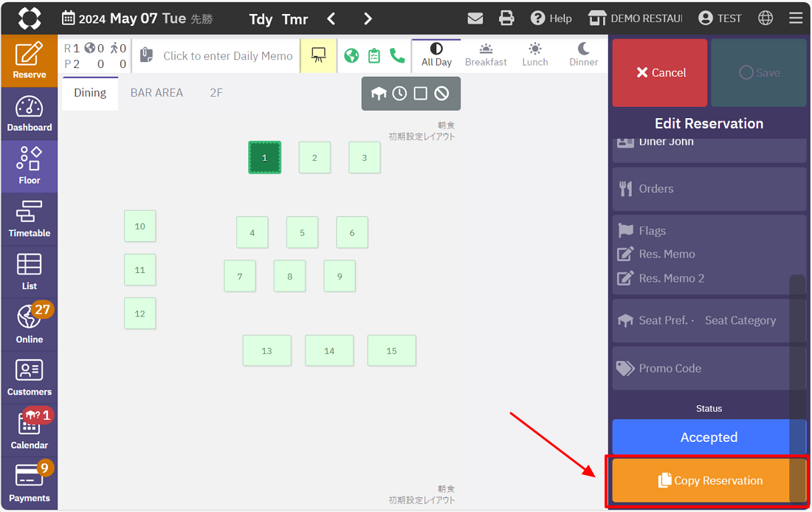The height and width of the screenshot is (512, 812).
Task: Open the Timetable view
Action: click(29, 219)
